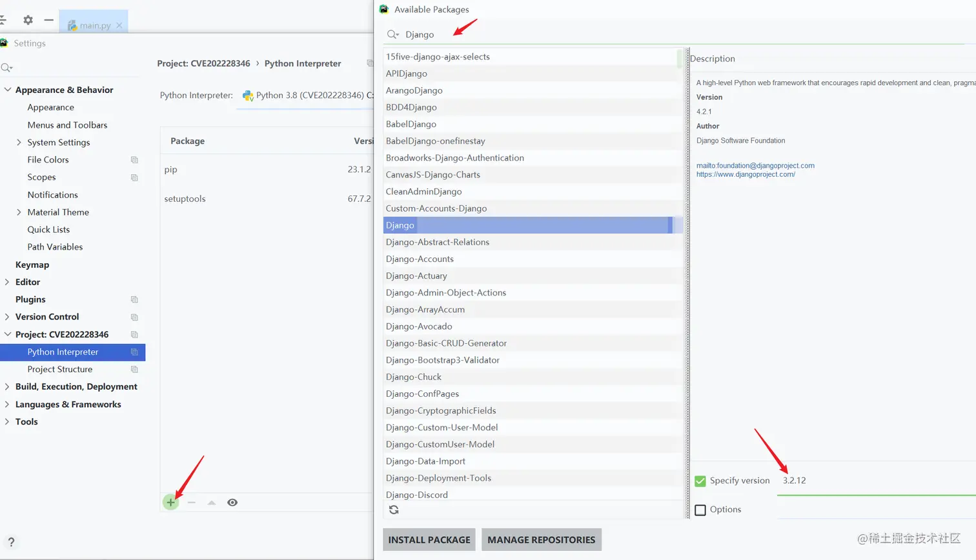The height and width of the screenshot is (560, 976).
Task: Select Menus and Toolbars settings
Action: pyautogui.click(x=67, y=125)
